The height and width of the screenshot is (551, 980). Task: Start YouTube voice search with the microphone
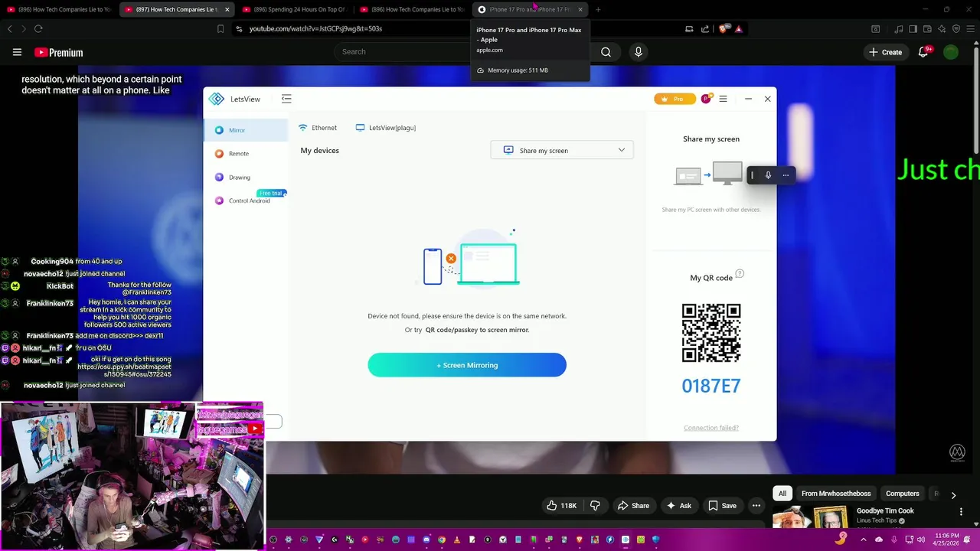(x=639, y=51)
